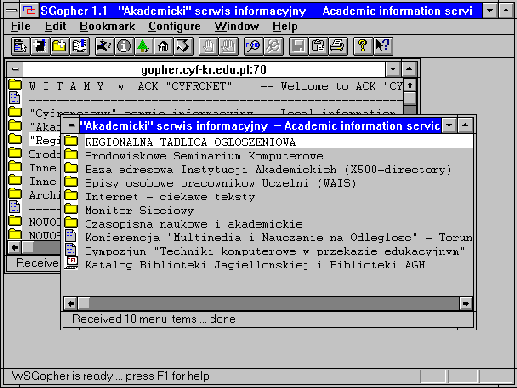Go to the home gopher server
Image resolution: width=517 pixels, height=388 pixels.
pos(163,46)
